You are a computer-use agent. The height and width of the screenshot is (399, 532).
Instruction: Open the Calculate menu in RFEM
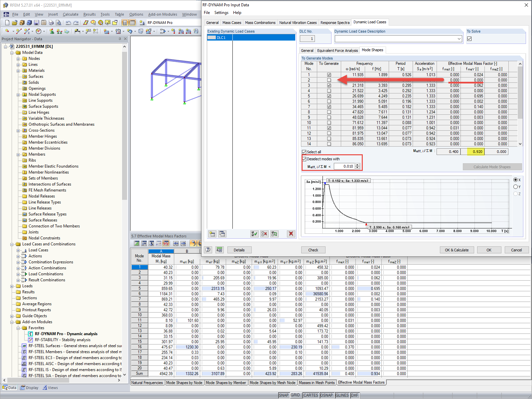[70, 14]
